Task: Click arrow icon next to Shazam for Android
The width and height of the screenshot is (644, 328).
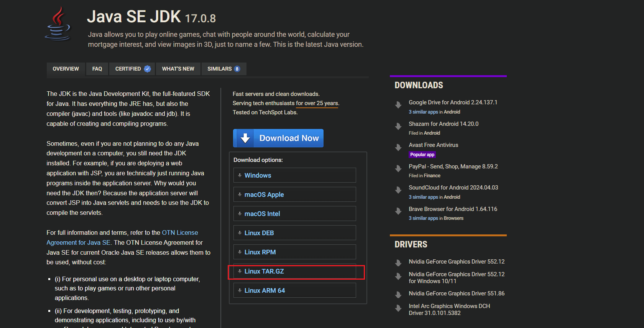Action: coord(398,126)
